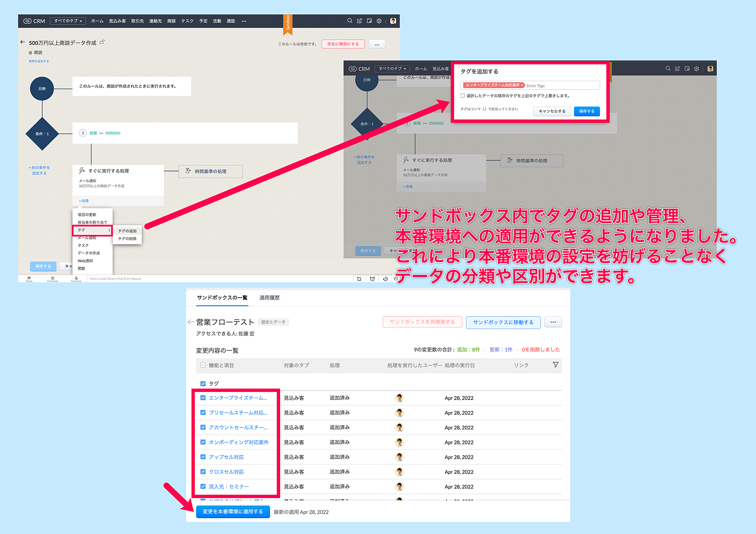The width and height of the screenshot is (756, 534).
Task: Click the calendar icon in left CRM header
Action: 369,21
